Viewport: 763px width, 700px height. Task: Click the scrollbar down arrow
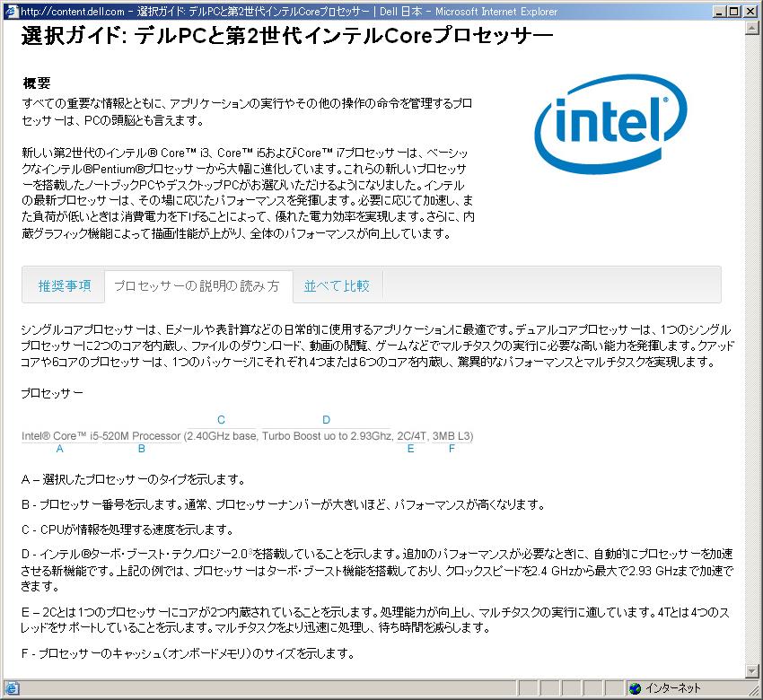(x=752, y=670)
